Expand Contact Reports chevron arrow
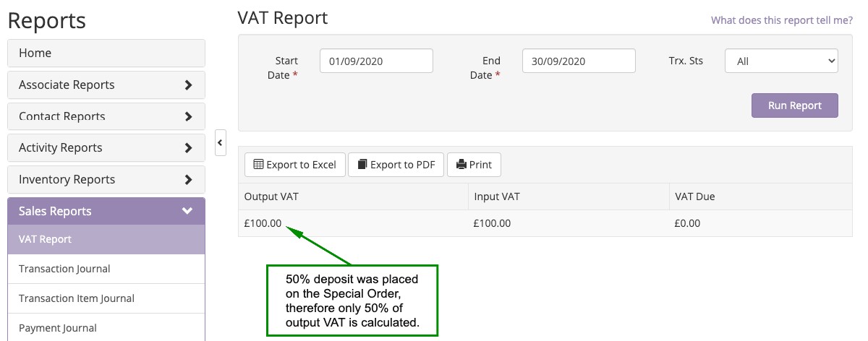Viewport: 868px width, 341px height. tap(188, 116)
